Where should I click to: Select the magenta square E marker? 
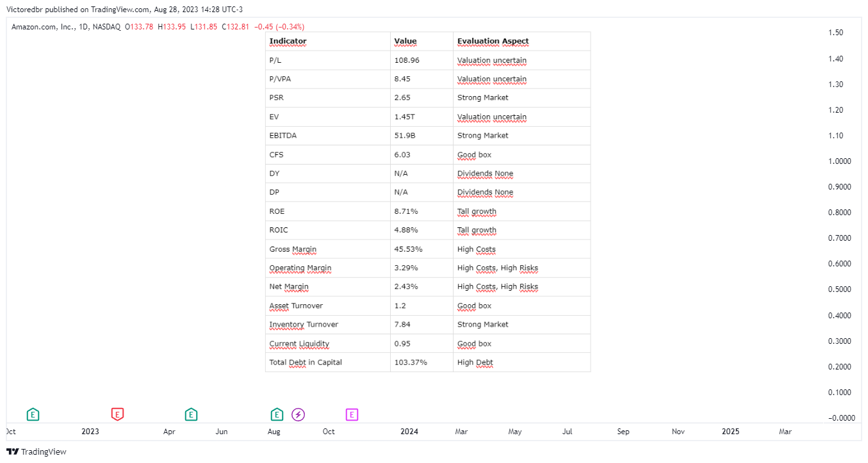[x=352, y=414]
